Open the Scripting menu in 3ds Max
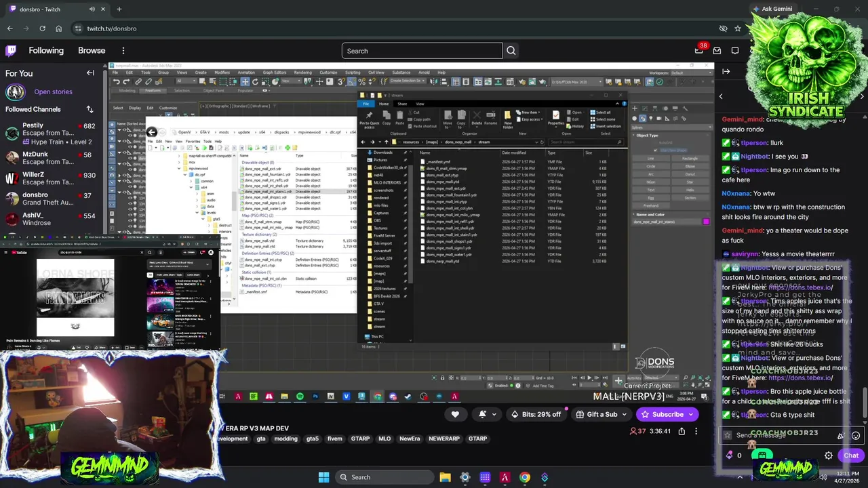Screen dimensions: 868x488 pos(353,73)
